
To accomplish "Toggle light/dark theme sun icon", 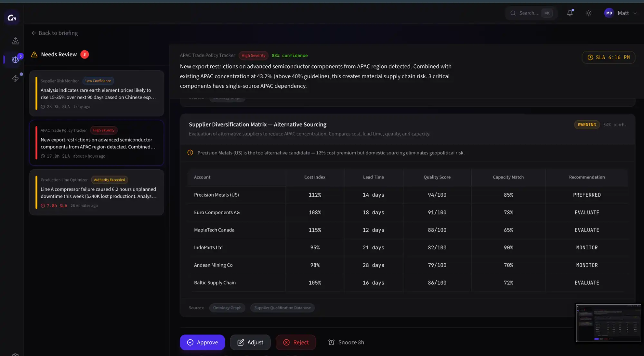I will pos(589,13).
